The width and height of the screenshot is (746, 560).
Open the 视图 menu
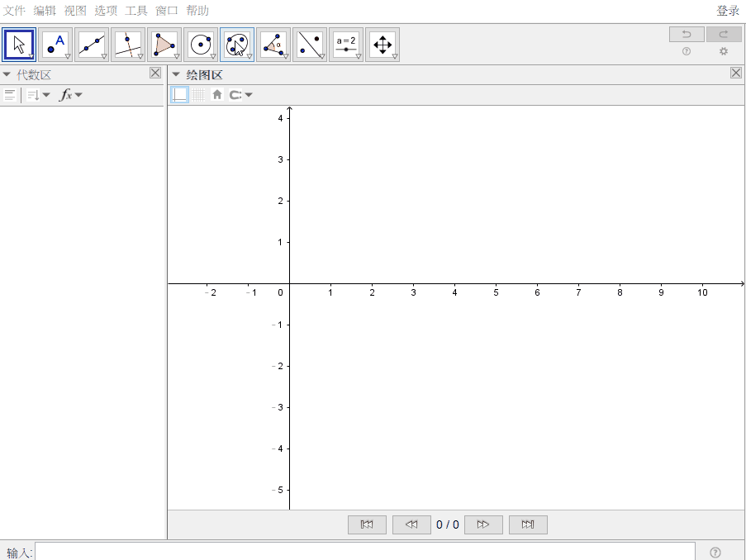tap(75, 11)
